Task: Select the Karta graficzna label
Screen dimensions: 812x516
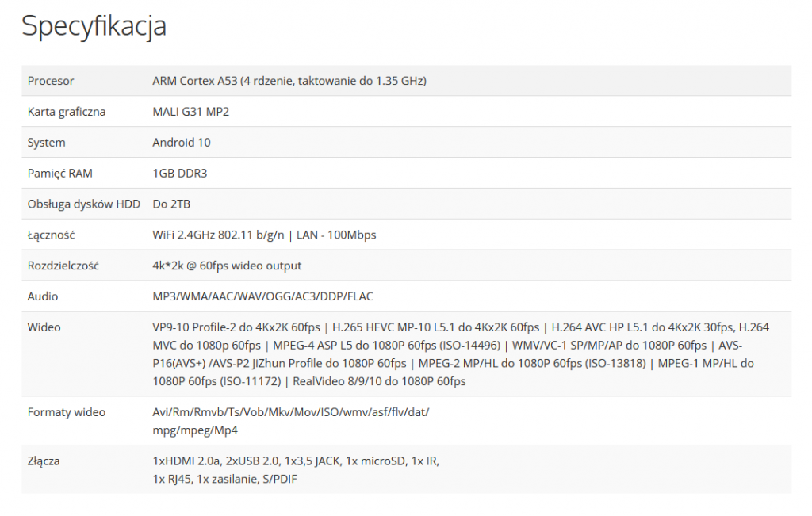Action: pyautogui.click(x=67, y=112)
